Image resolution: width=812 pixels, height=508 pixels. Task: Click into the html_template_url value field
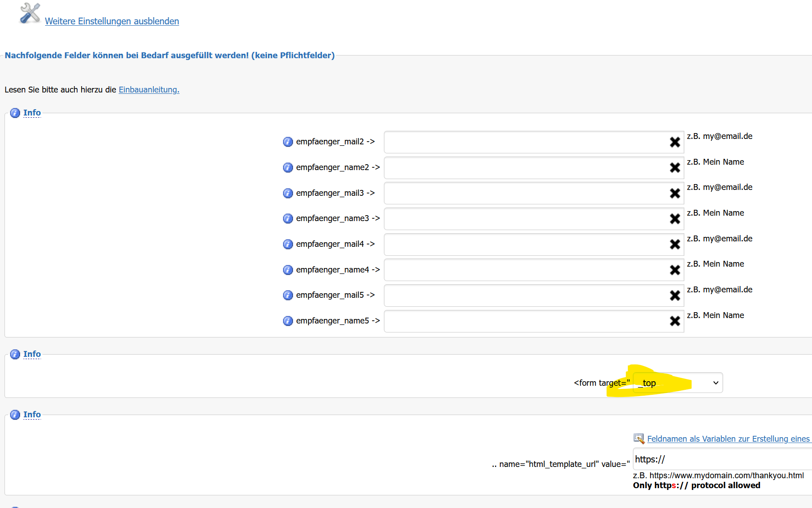pos(722,459)
